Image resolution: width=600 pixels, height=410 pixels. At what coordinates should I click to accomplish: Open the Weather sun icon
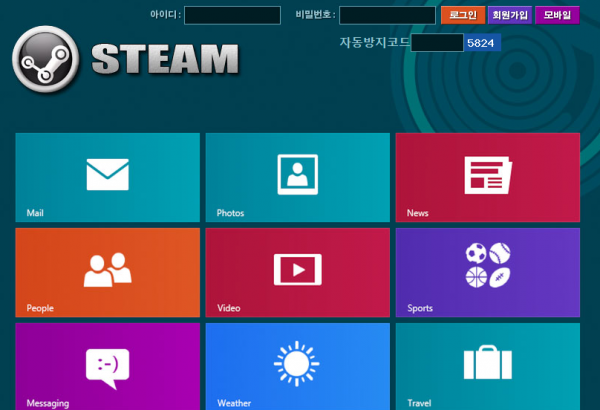297,364
